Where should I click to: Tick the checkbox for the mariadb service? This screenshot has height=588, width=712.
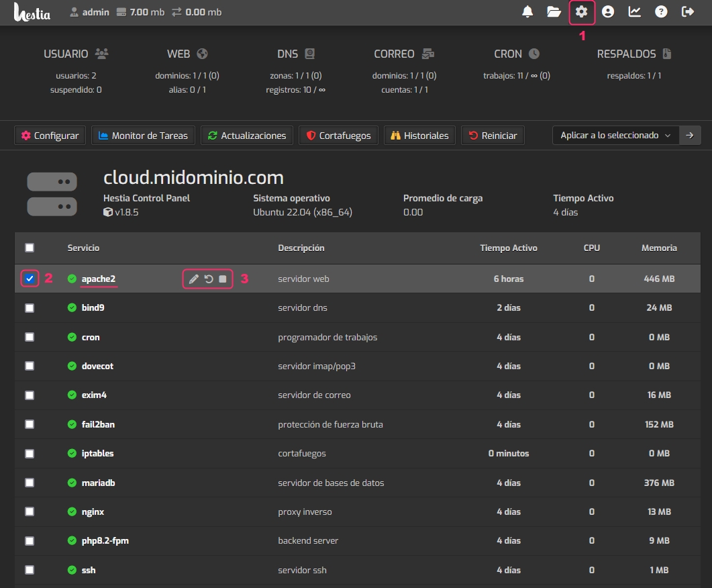pos(30,483)
